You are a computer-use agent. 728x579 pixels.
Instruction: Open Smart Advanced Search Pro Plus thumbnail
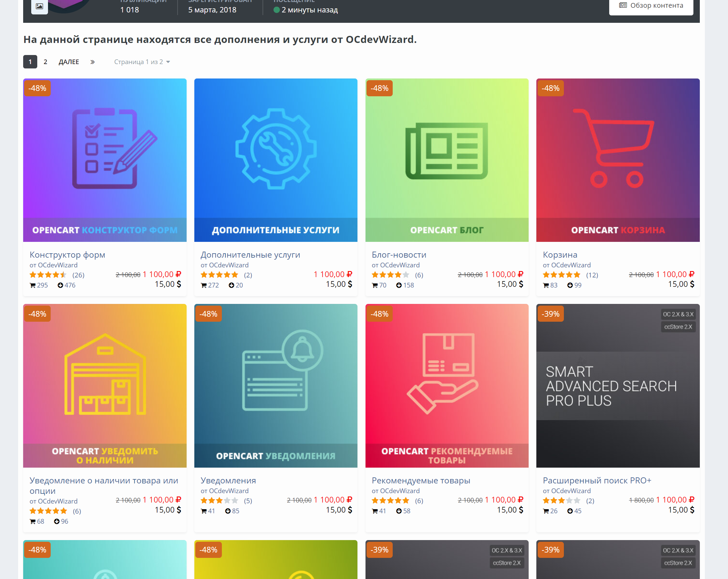pos(618,386)
